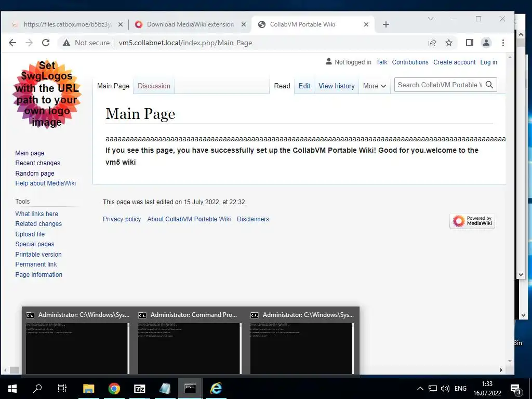The width and height of the screenshot is (532, 399).
Task: Open Internet Explorer from the taskbar
Action: pos(216,389)
